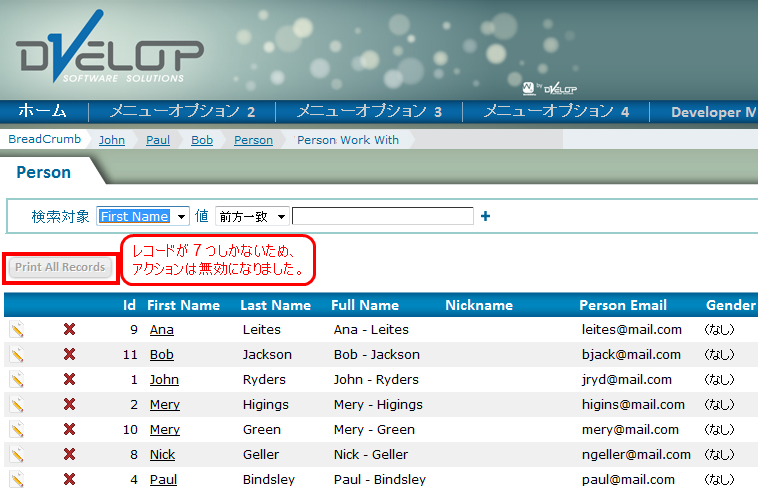
Task: Go to John in the breadcrumb
Action: point(112,140)
